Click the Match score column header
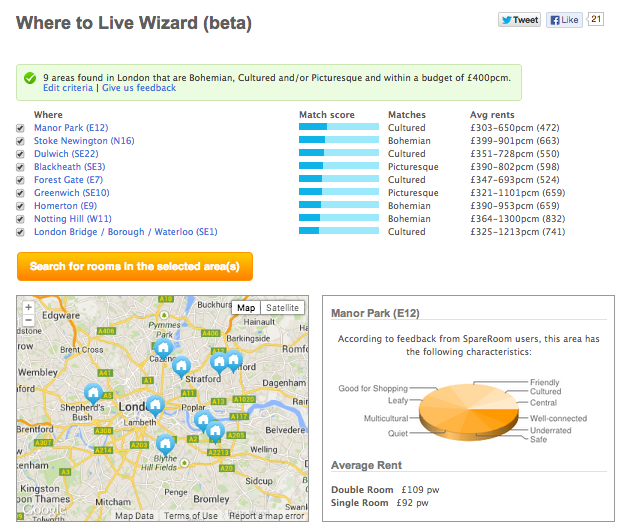 (x=327, y=115)
